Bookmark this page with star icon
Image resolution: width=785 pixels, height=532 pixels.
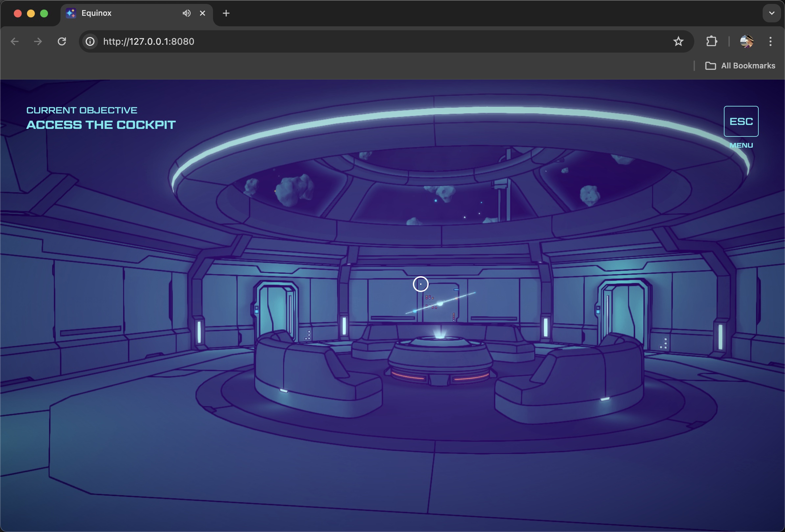tap(678, 41)
